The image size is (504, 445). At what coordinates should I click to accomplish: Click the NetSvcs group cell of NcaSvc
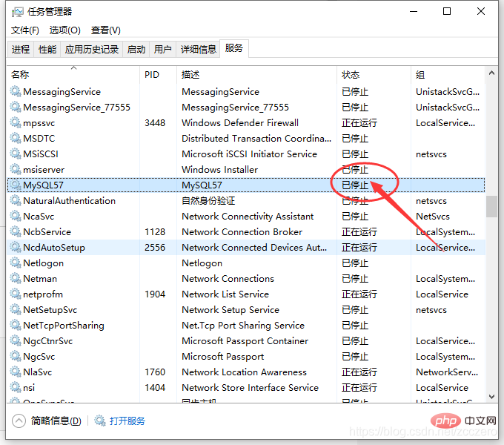433,217
